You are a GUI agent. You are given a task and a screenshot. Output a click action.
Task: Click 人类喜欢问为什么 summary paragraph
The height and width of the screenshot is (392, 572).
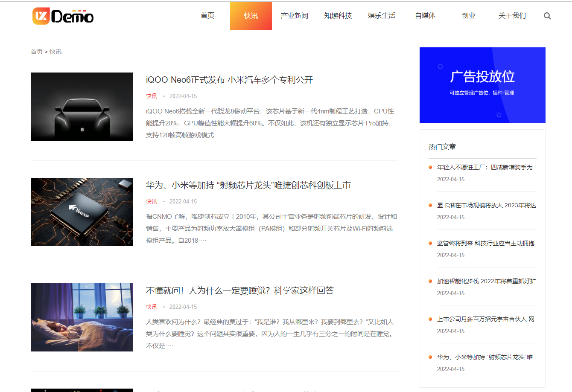pyautogui.click(x=270, y=334)
